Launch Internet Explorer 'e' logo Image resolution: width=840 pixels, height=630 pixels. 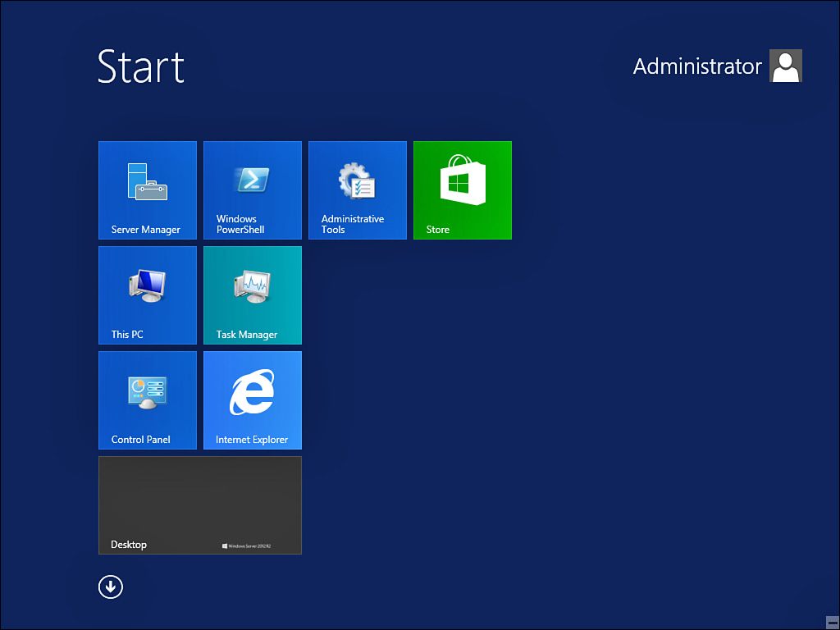(253, 391)
